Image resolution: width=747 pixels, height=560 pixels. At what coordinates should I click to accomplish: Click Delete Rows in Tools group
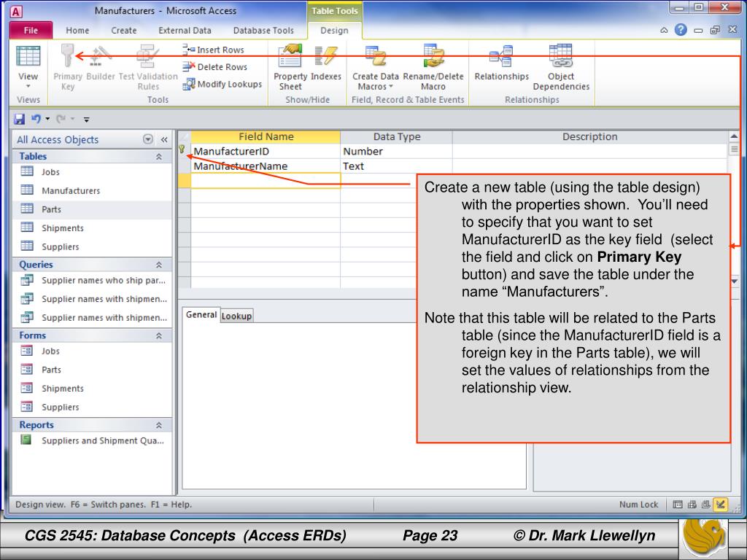[x=215, y=66]
